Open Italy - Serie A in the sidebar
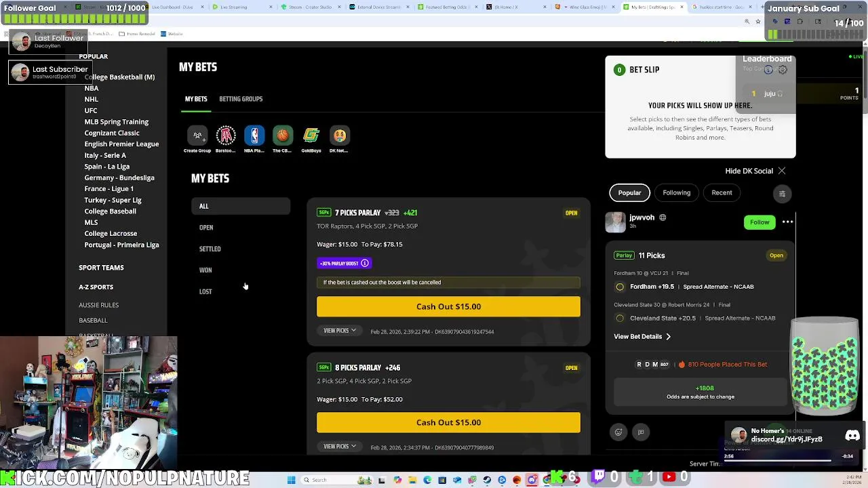Viewport: 868px width, 488px height. tap(105, 155)
